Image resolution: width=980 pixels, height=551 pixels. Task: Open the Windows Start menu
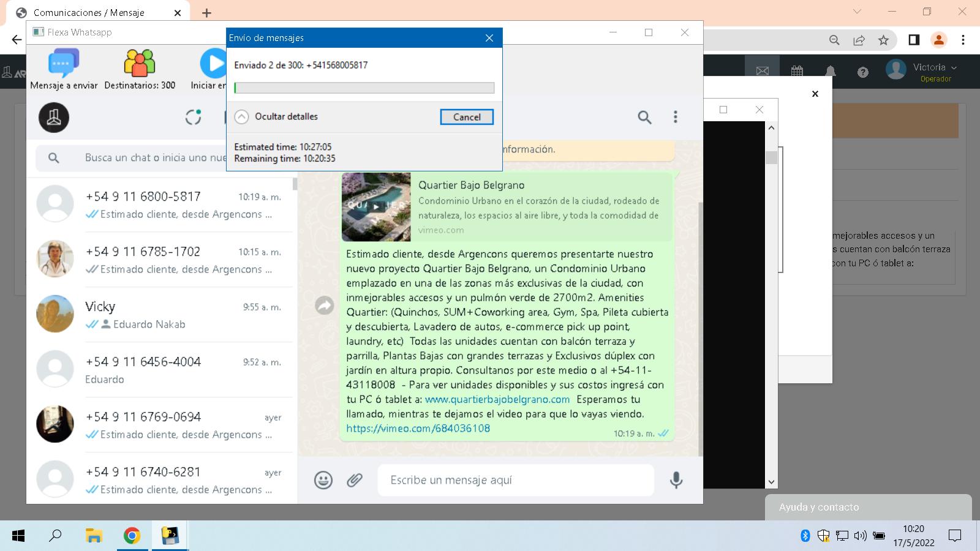click(18, 536)
